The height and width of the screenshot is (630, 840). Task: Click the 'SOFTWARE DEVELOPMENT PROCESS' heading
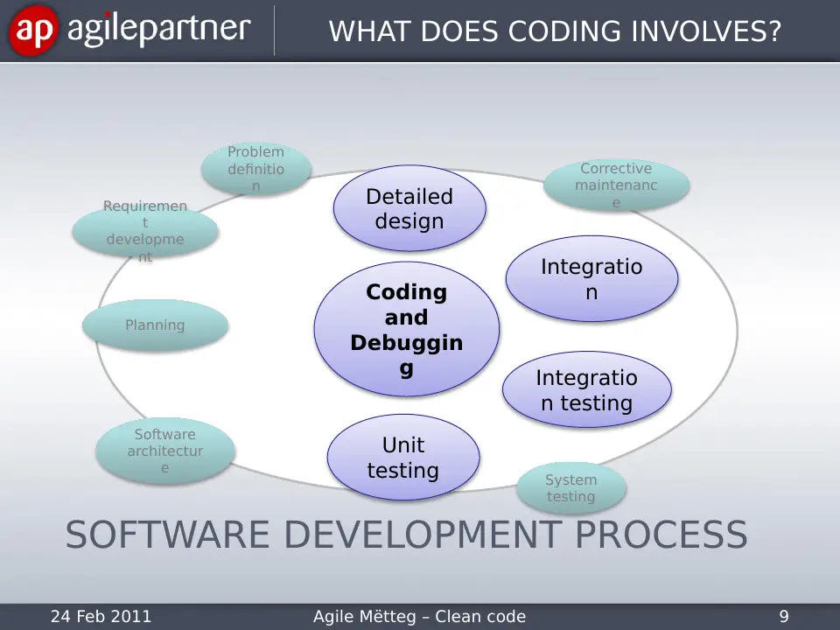(407, 535)
